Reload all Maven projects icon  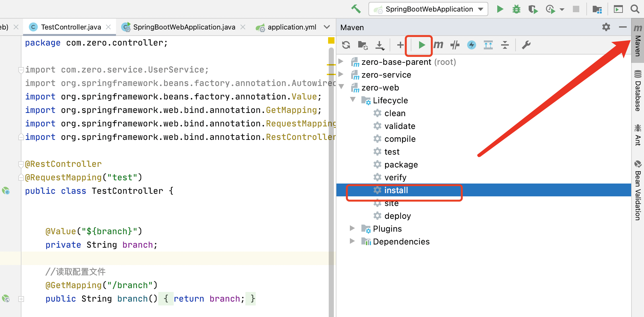coord(346,45)
